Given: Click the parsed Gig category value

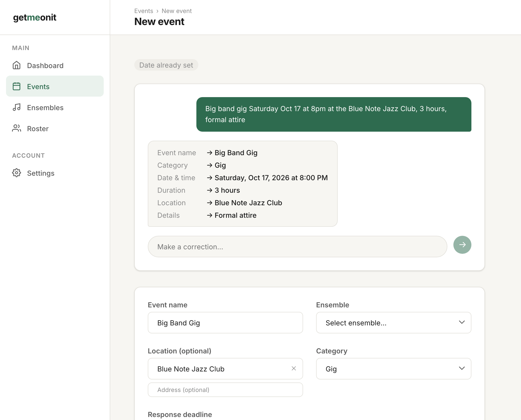Looking at the screenshot, I should tap(220, 165).
